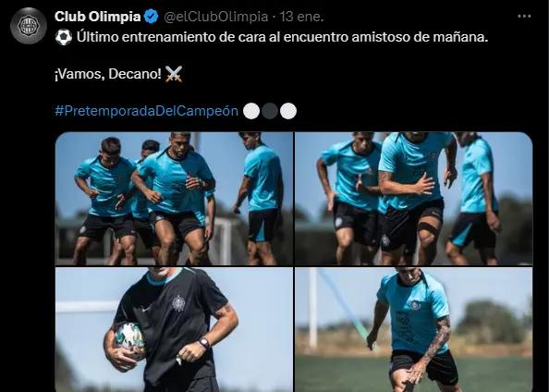The height and width of the screenshot is (392, 549).
Task: Open bottom-left photo of coach holding ball
Action: click(x=174, y=330)
